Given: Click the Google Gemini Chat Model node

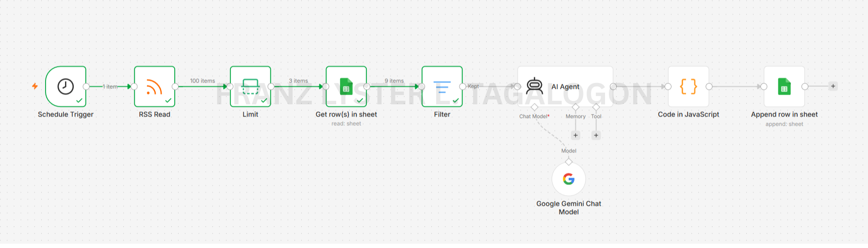Looking at the screenshot, I should [569, 179].
